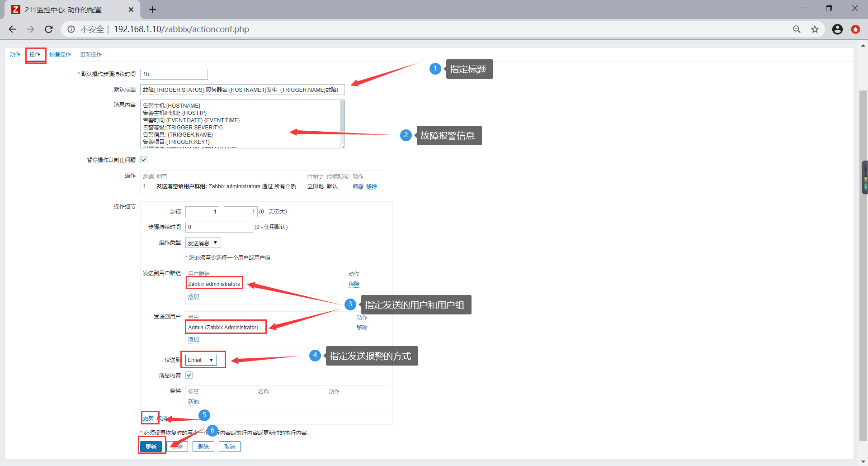Click the Zabbix favicon on the tab
This screenshot has width=868, height=466.
tap(16, 10)
